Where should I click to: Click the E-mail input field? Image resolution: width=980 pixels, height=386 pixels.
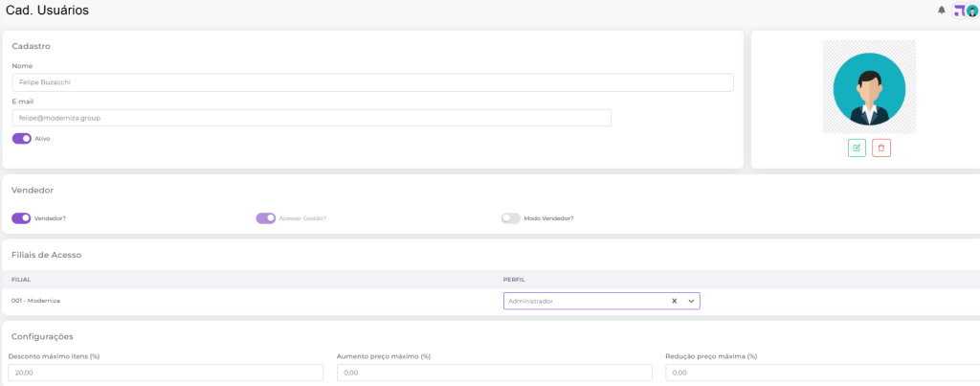click(311, 118)
